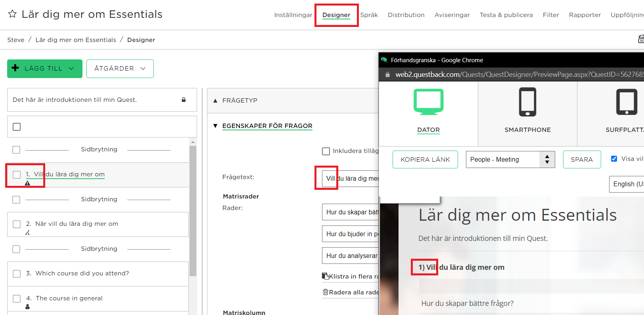Viewport: 644px width, 315px height.
Task: Open the Åtgärder dropdown
Action: (120, 69)
